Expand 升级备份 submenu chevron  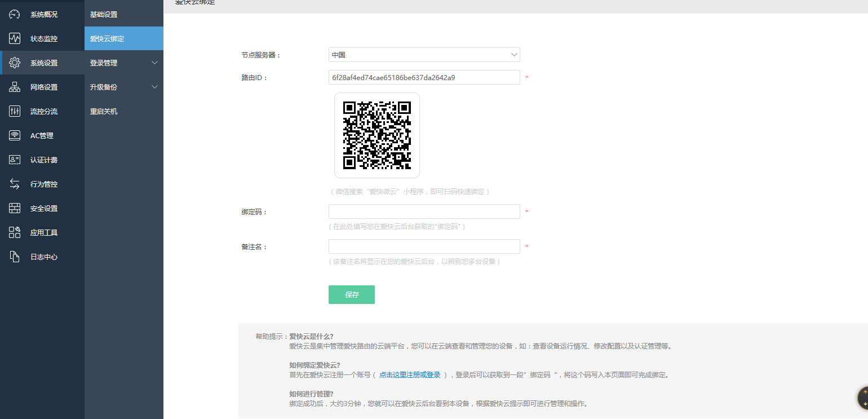tap(155, 87)
